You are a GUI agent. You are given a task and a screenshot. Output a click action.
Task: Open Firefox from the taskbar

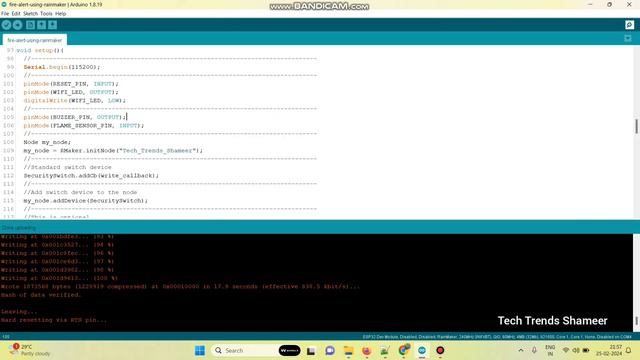367,351
